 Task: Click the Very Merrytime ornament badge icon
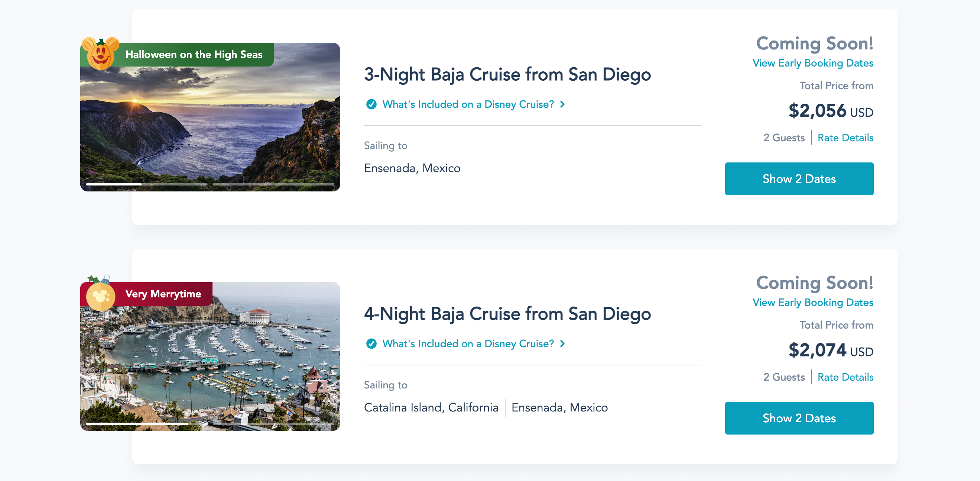pos(100,296)
